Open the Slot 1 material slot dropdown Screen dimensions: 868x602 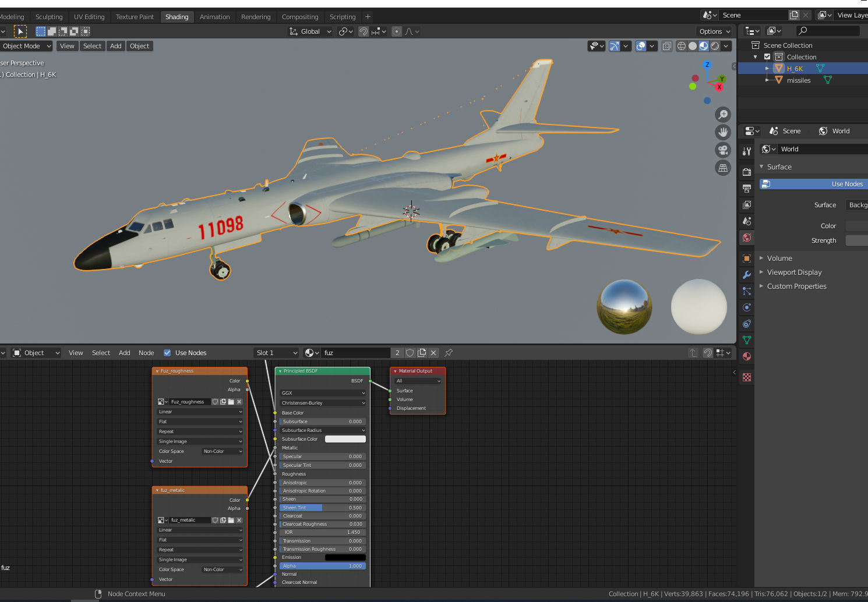276,353
